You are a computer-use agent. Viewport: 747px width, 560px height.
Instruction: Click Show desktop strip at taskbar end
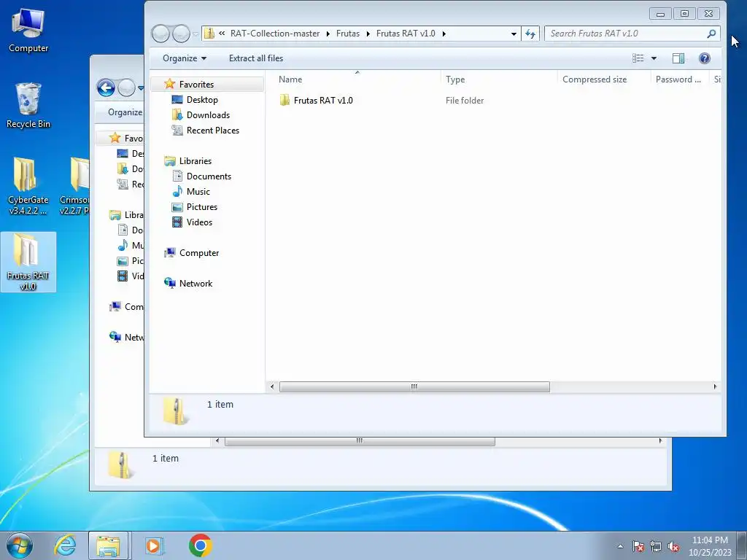pyautogui.click(x=743, y=545)
